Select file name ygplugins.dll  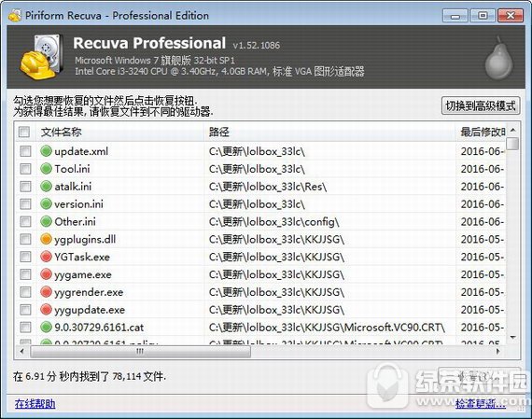[85, 240]
